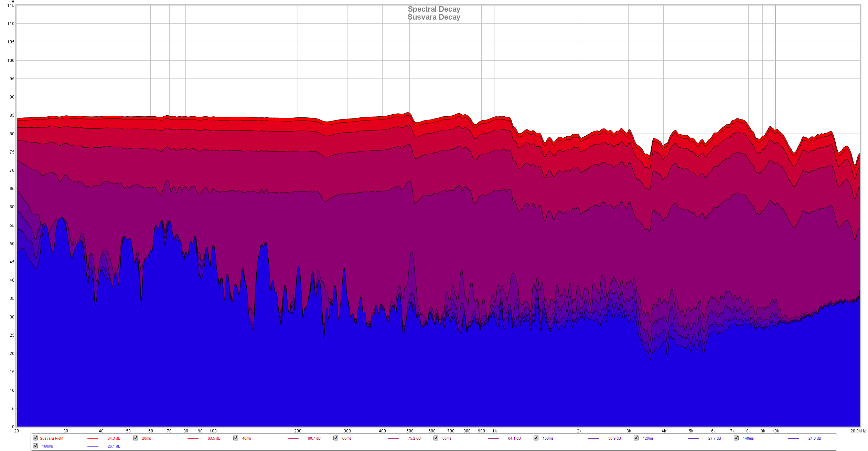Screen dimensions: 868x451
Task: Disable the 80ms decay trace
Action: pyautogui.click(x=436, y=438)
